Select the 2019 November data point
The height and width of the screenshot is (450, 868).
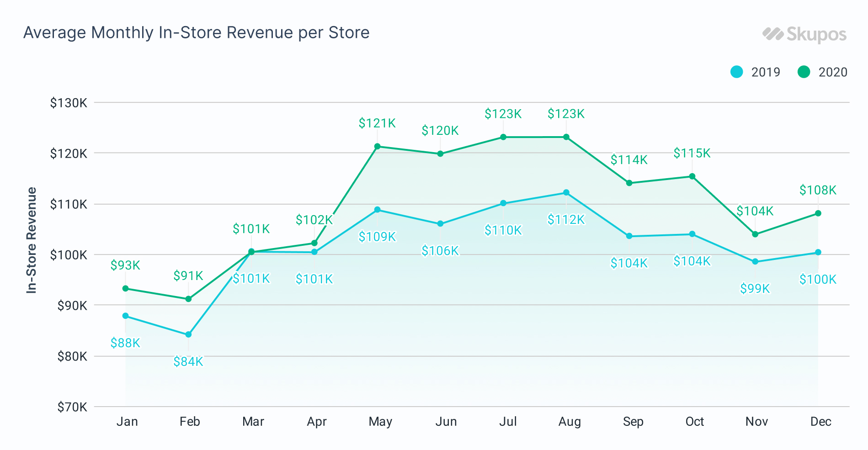click(x=755, y=262)
